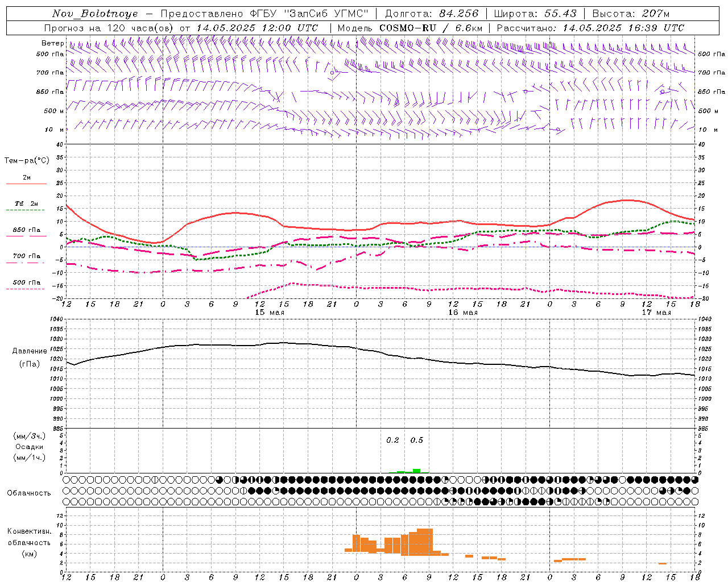Screen dimensions: 728x582
Task: Click the (мм/1ч.) precipitation unit label
Action: pyautogui.click(x=30, y=458)
